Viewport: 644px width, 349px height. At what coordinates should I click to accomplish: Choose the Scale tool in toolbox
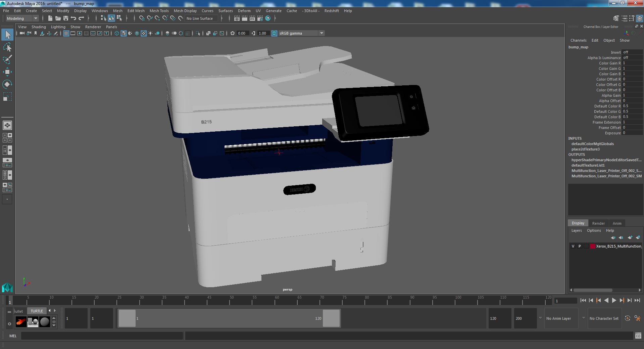[7, 97]
